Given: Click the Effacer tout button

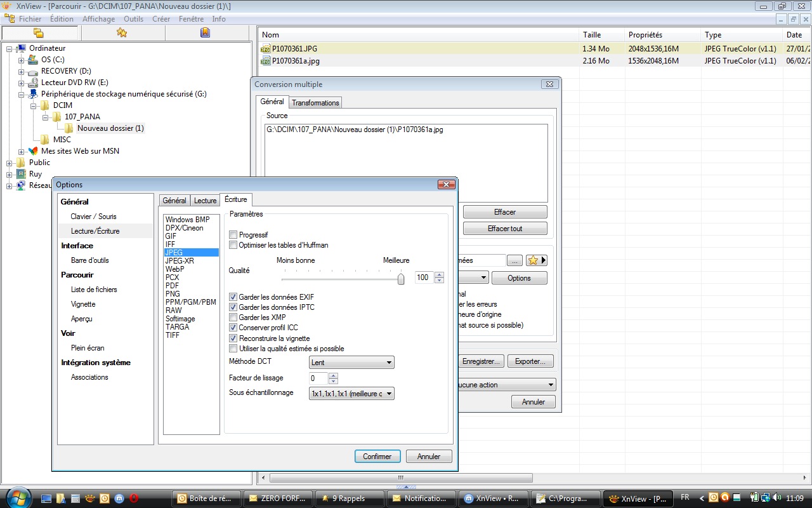Looking at the screenshot, I should (505, 229).
